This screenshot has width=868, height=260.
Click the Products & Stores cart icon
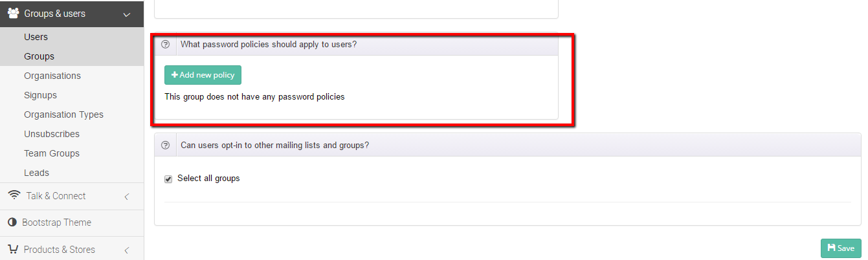tap(13, 249)
